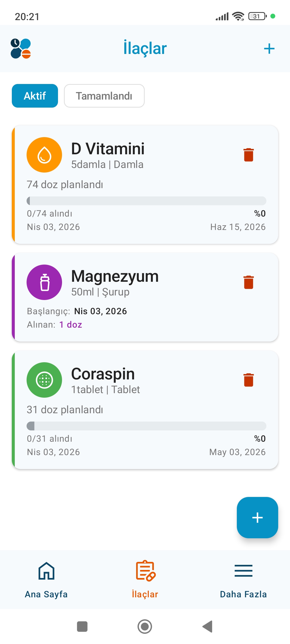Tap the plus icon in the header
The width and height of the screenshot is (290, 644).
[x=269, y=49]
